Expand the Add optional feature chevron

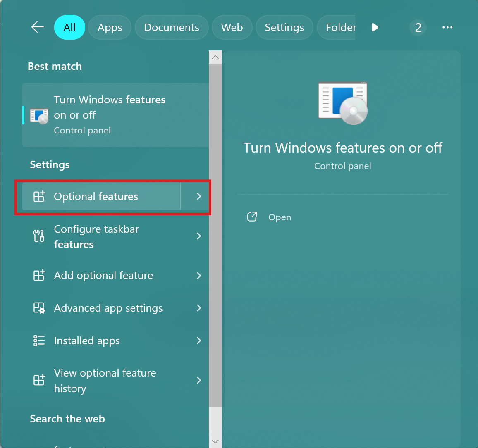coord(199,276)
